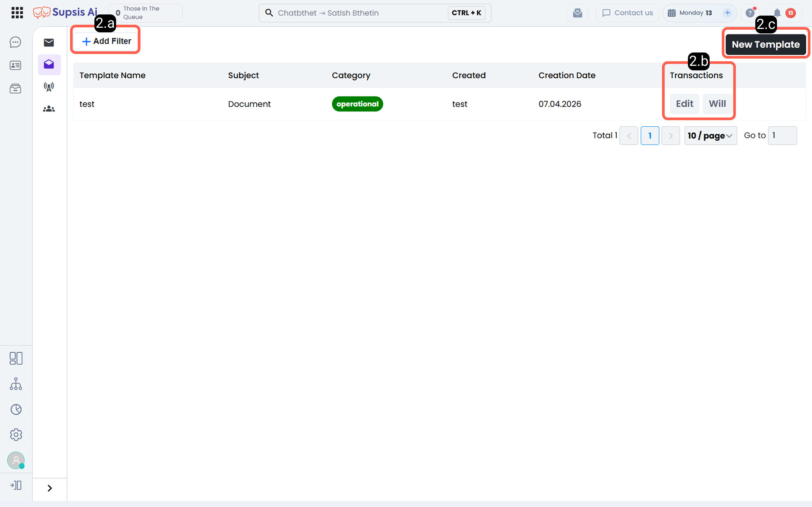Click the search bar input
This screenshot has height=507, width=812.
pos(375,13)
